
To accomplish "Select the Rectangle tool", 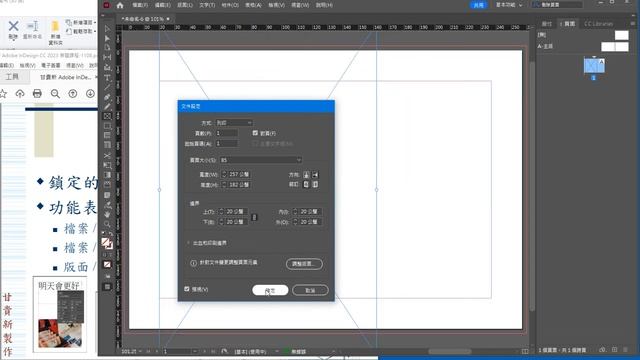I will 107,126.
